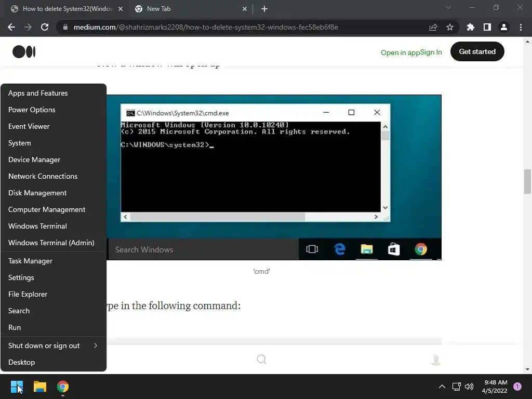Click the Chrome taskbar icon
532x399 pixels.
point(63,387)
